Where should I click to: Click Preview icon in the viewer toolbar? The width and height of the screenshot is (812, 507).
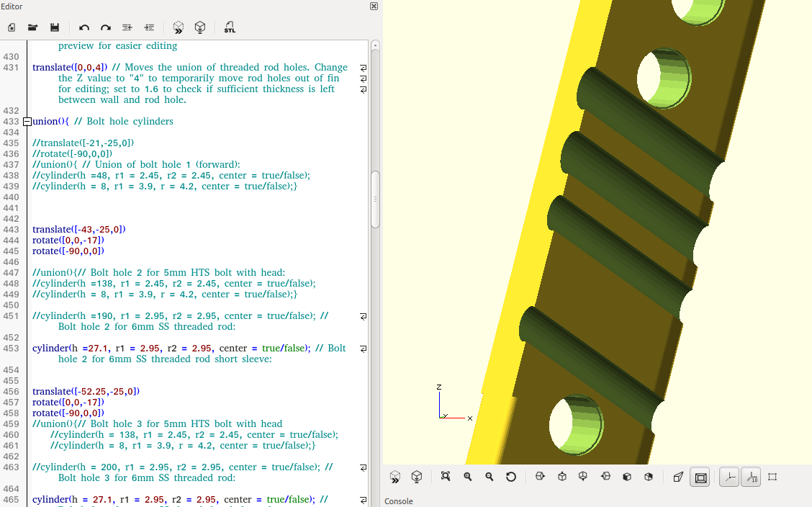[x=395, y=477]
